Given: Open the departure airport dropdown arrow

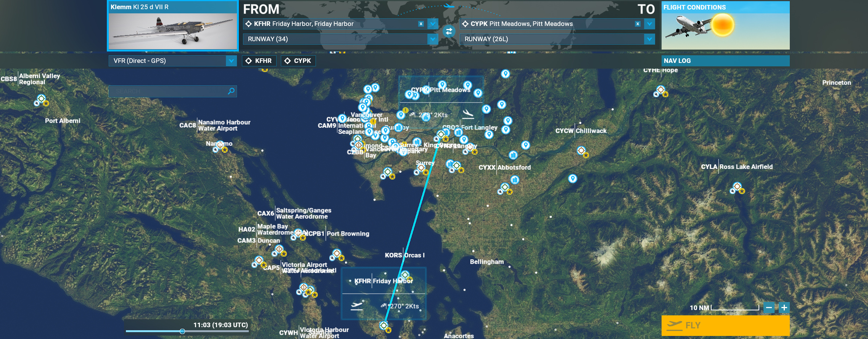Looking at the screenshot, I should click(433, 24).
